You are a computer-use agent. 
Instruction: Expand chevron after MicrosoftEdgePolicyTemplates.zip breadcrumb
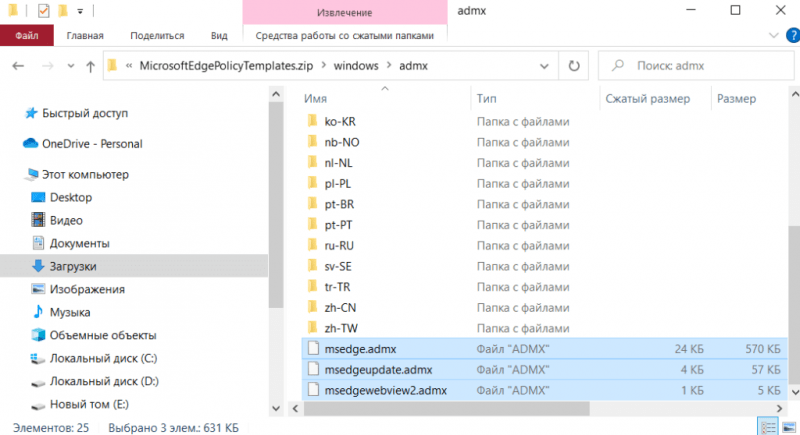coord(323,66)
